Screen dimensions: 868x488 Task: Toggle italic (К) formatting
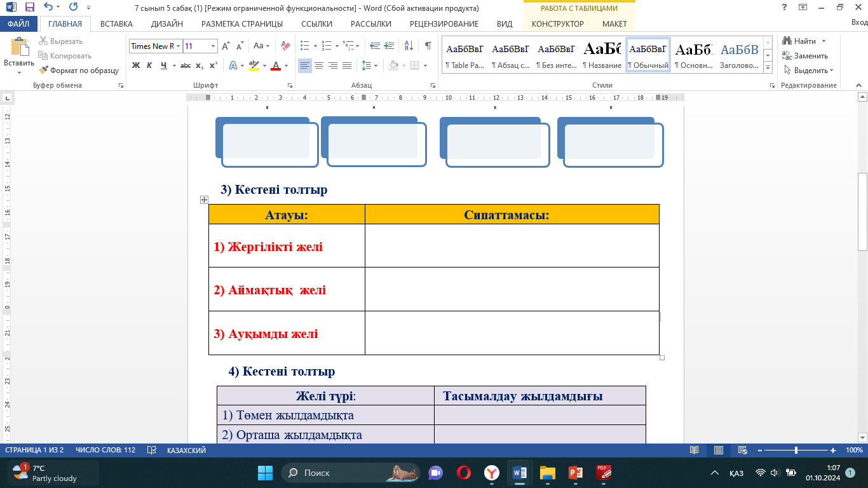point(150,65)
